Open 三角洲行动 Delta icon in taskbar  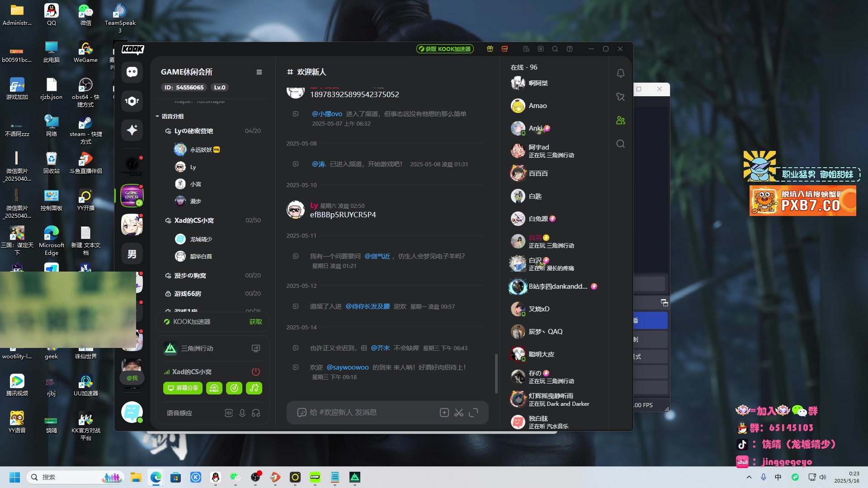[x=355, y=477]
